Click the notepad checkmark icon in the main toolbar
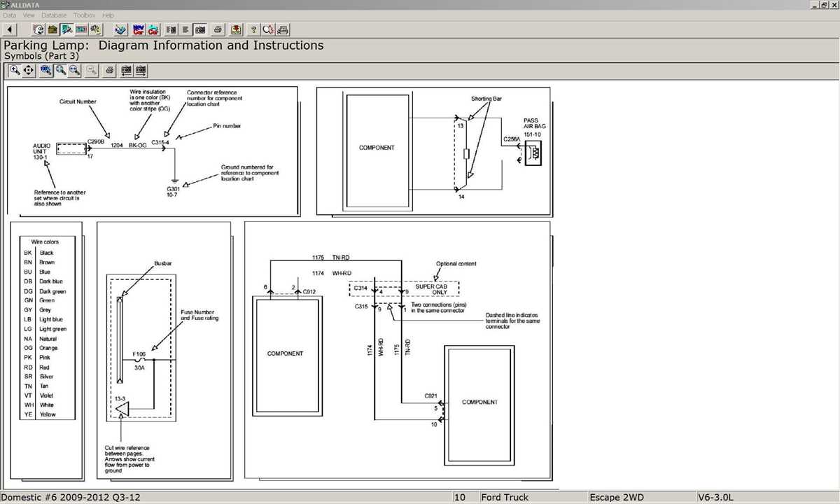This screenshot has width=840, height=504. [x=120, y=29]
